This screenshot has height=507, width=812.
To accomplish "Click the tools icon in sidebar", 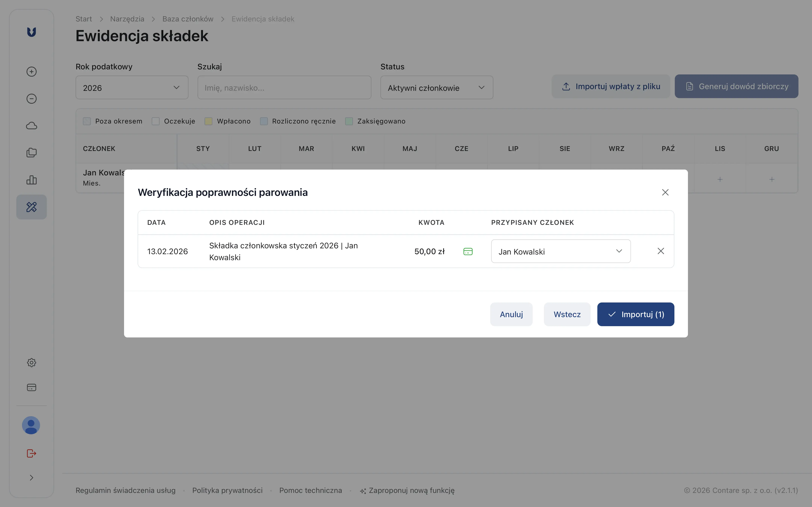I will tap(32, 207).
